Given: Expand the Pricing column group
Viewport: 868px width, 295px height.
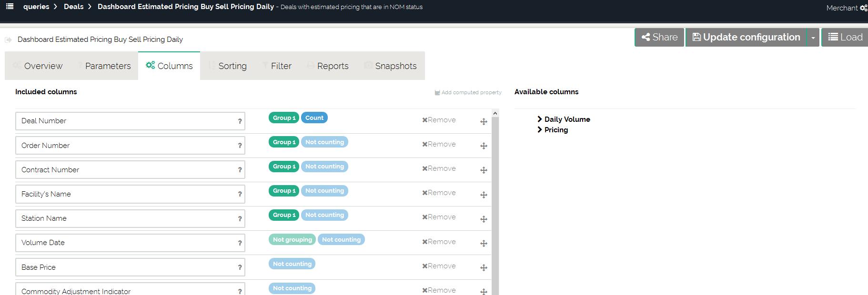Looking at the screenshot, I should 540,130.
